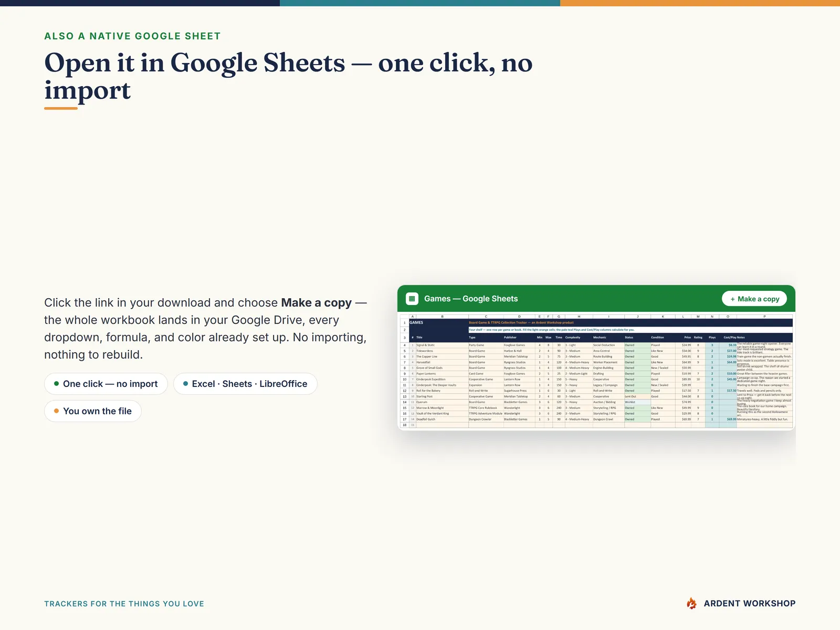
Task: Click 'The Copper Line' title cell
Action: [x=442, y=356]
